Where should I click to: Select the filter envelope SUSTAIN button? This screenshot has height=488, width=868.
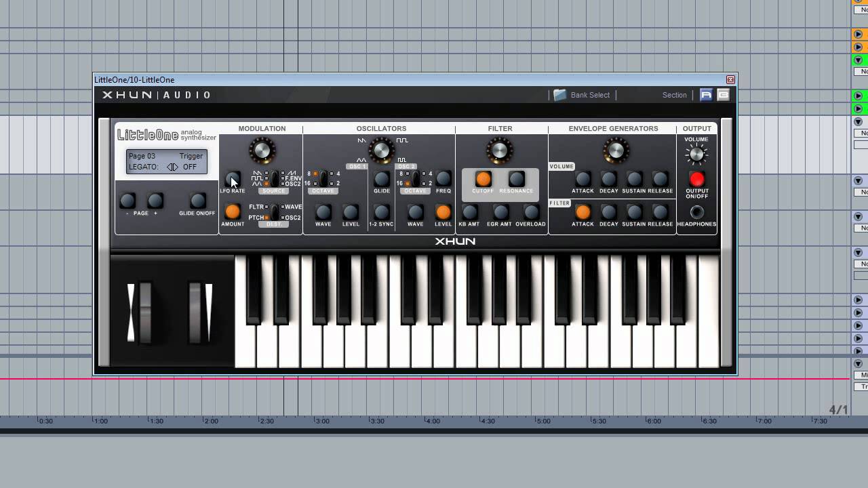pos(634,212)
